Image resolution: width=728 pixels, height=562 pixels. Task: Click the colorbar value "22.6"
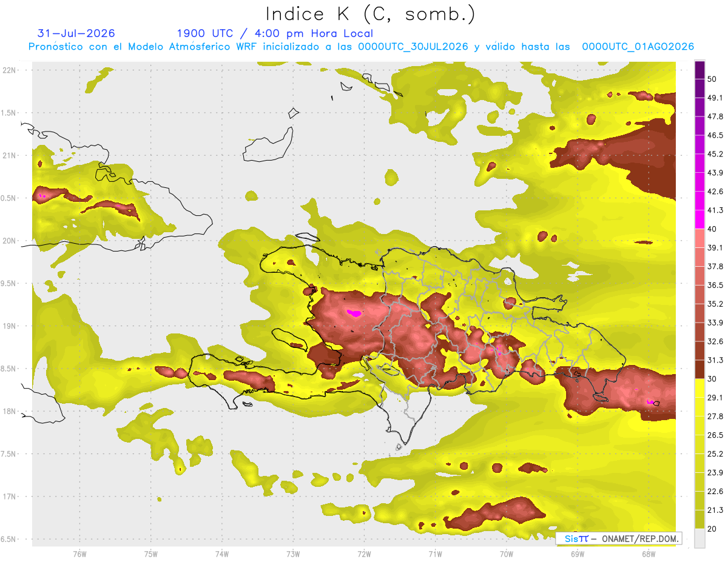tap(715, 491)
